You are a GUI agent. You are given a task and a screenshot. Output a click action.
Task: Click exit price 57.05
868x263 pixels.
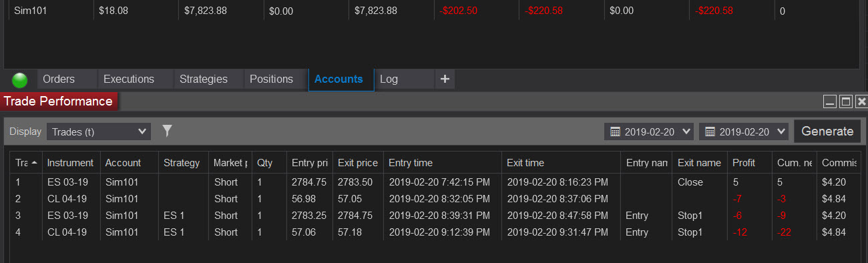pos(351,198)
